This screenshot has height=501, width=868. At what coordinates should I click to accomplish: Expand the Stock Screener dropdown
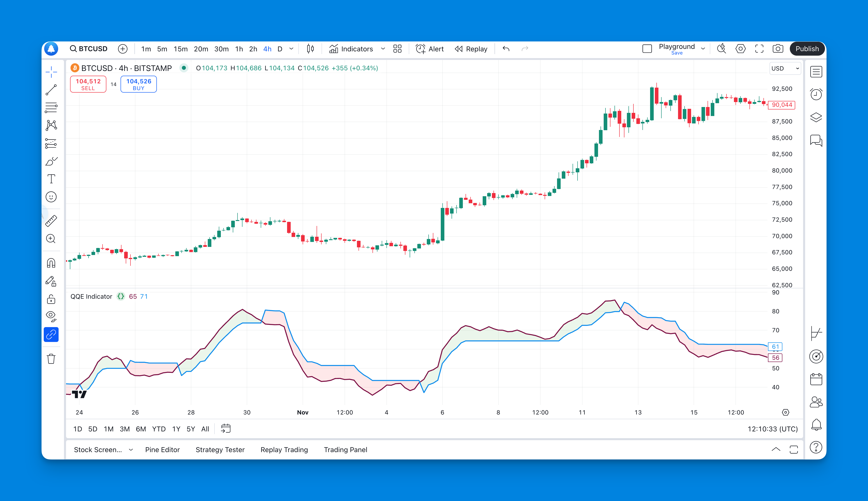131,450
